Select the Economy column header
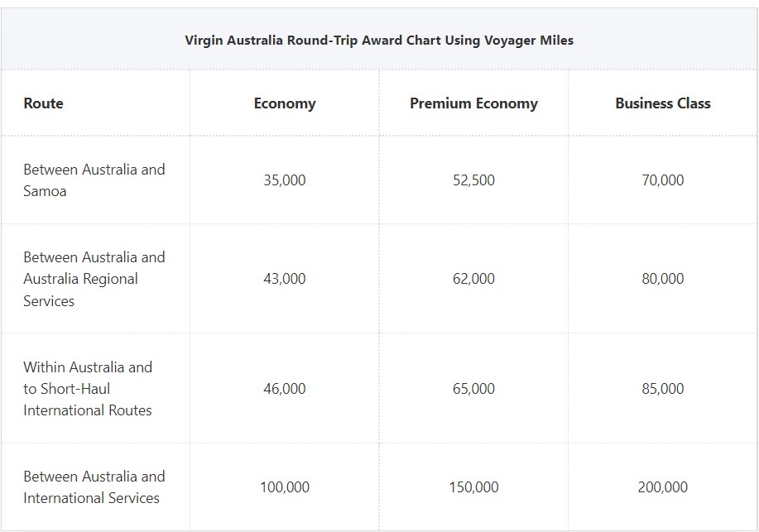The height and width of the screenshot is (532, 759). (x=285, y=103)
